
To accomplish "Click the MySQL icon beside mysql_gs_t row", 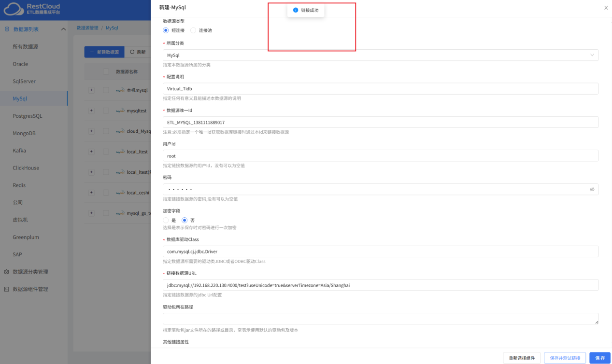I will (x=120, y=213).
